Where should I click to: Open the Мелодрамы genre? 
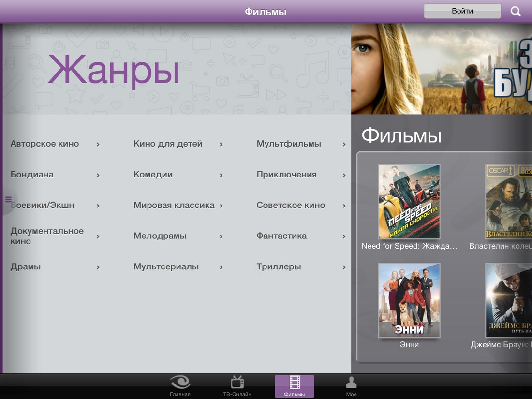point(160,236)
